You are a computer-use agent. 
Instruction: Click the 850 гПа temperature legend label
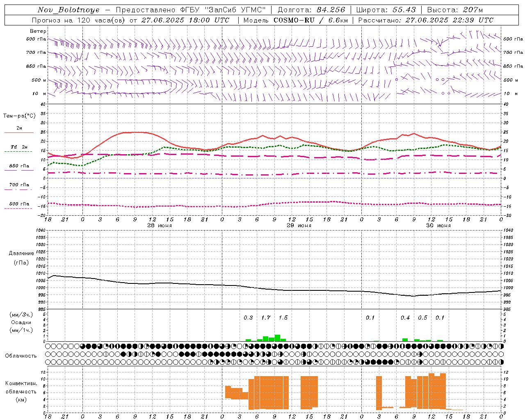coord(19,166)
